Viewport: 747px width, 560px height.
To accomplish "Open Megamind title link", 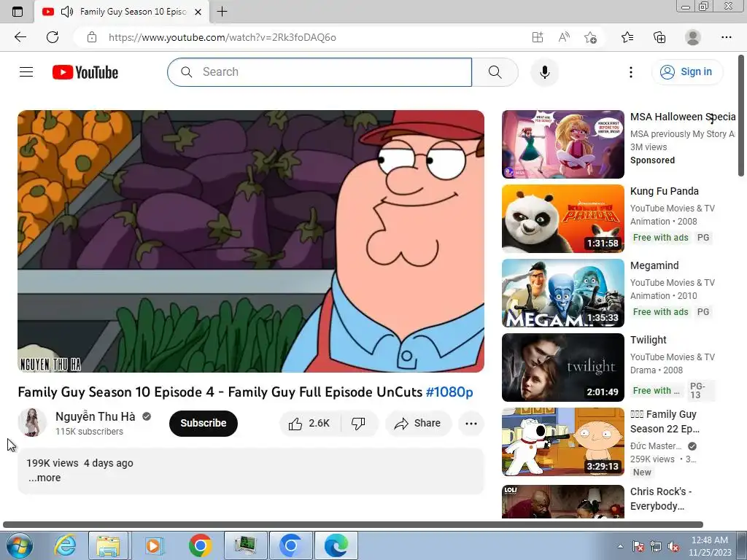I will point(654,265).
